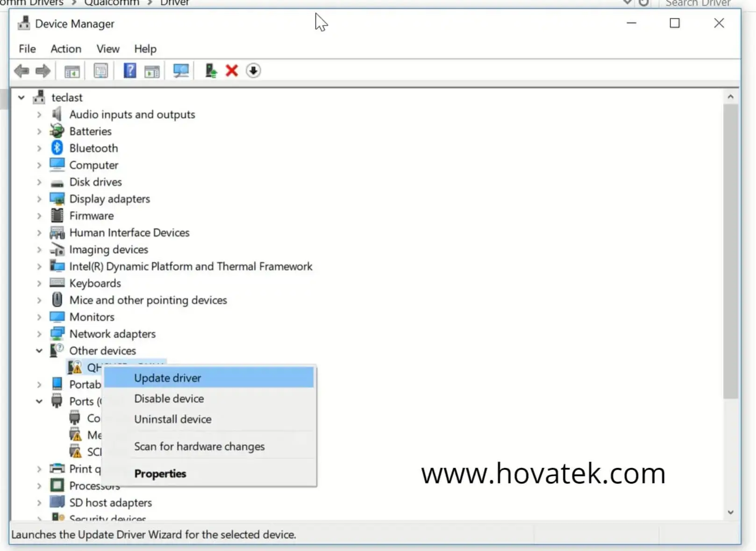Image resolution: width=756 pixels, height=551 pixels.
Task: Click the Properties toolbar icon
Action: 100,71
